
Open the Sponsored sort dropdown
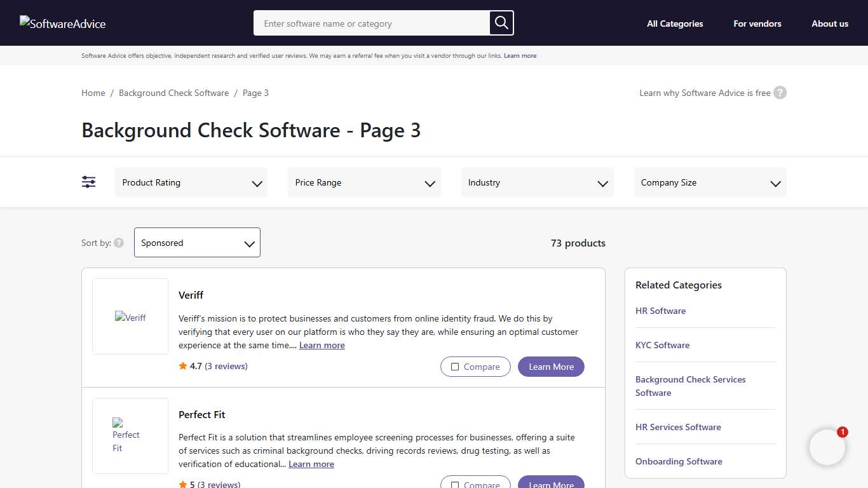point(197,242)
